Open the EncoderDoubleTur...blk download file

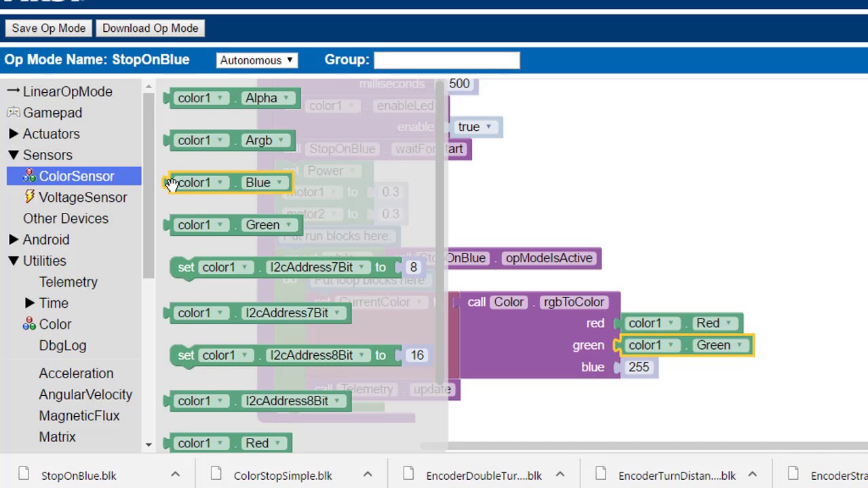[484, 476]
